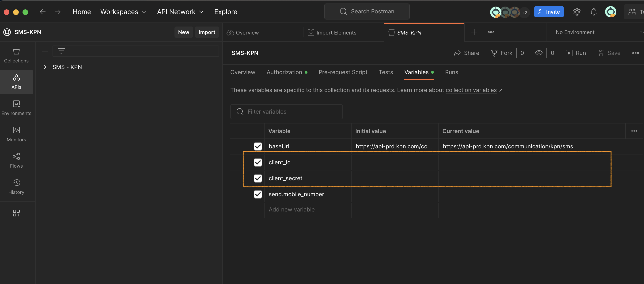Open the notifications bell

[x=594, y=12]
